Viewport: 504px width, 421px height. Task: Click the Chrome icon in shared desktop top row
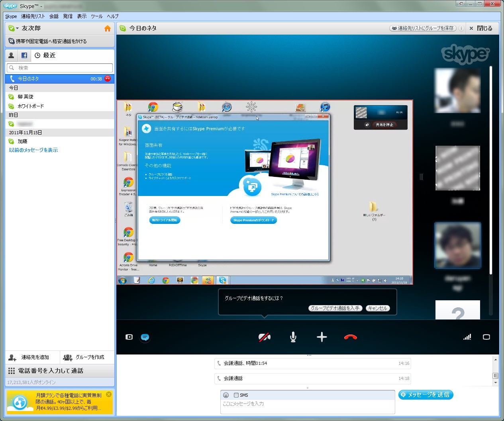153,107
